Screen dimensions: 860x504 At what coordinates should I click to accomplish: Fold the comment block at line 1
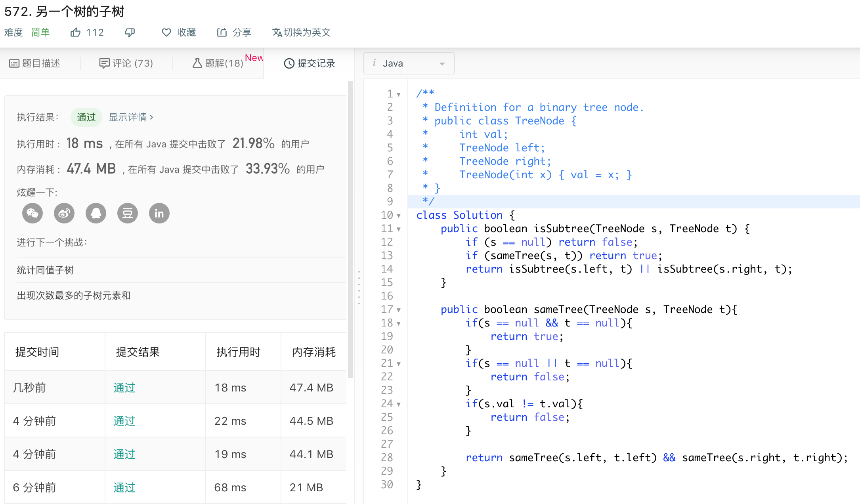click(x=399, y=94)
